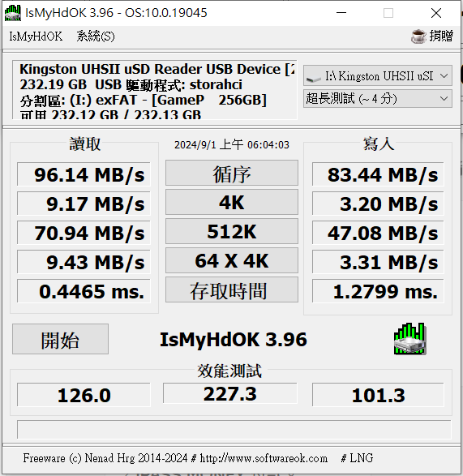The width and height of the screenshot is (463, 476).
Task: Select the 9.43 MB/s read value
Action: pos(84,262)
